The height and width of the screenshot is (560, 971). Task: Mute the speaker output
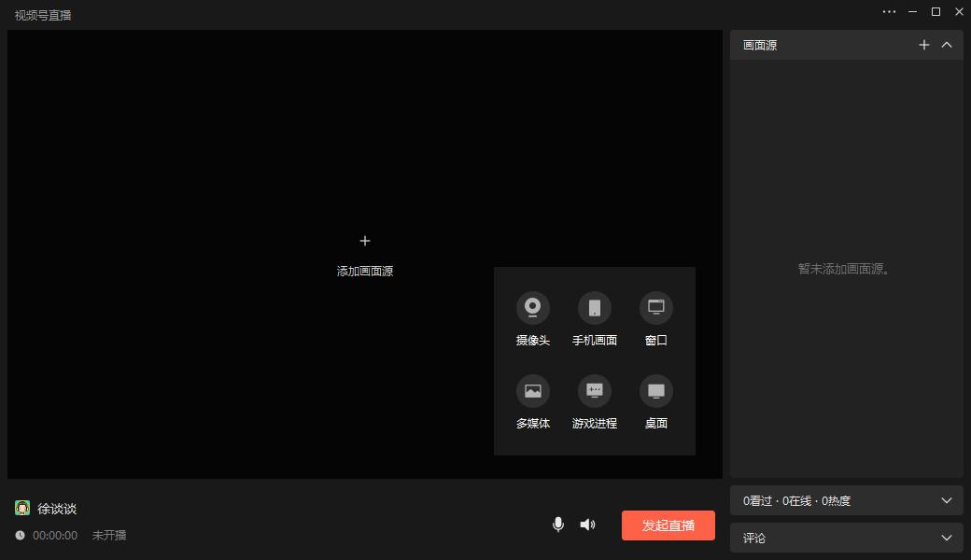pos(587,525)
